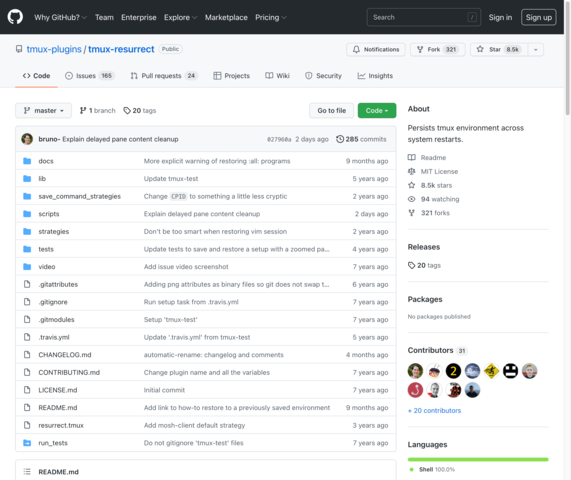Click 'Add mosh-client default strategy' commit message
571x480 pixels.
coord(194,425)
